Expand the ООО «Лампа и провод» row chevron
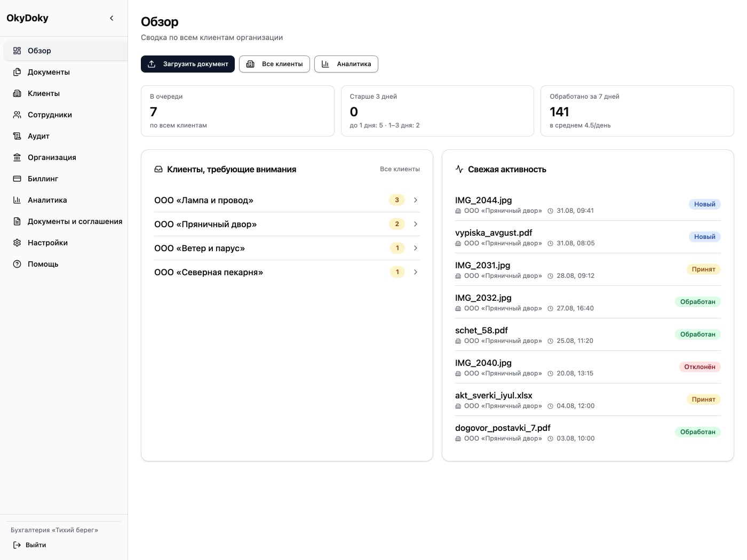The image size is (747, 560). [416, 200]
